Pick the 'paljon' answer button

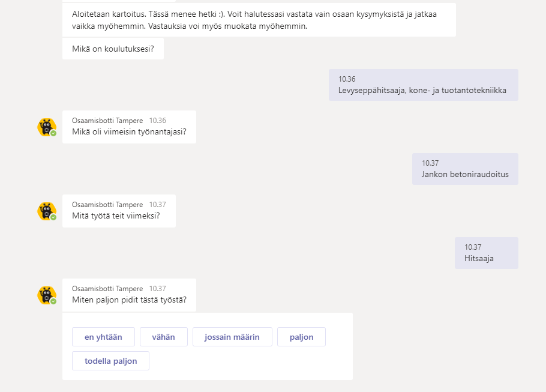point(301,337)
